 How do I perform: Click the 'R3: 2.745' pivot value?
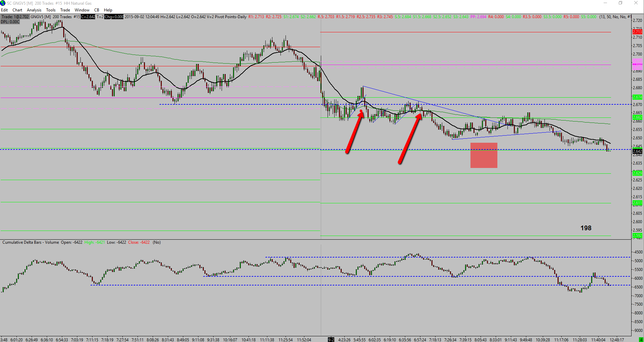pyautogui.click(x=385, y=17)
